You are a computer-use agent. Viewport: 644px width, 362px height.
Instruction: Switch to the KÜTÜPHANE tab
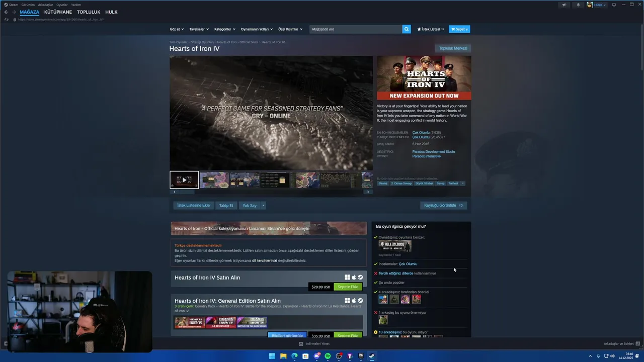point(58,12)
